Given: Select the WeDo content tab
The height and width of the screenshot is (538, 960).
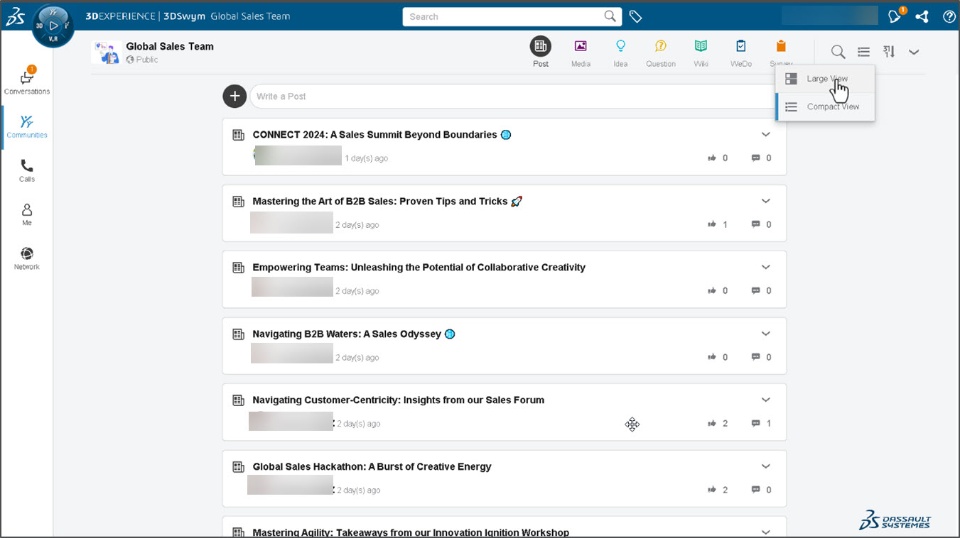Looking at the screenshot, I should 741,53.
